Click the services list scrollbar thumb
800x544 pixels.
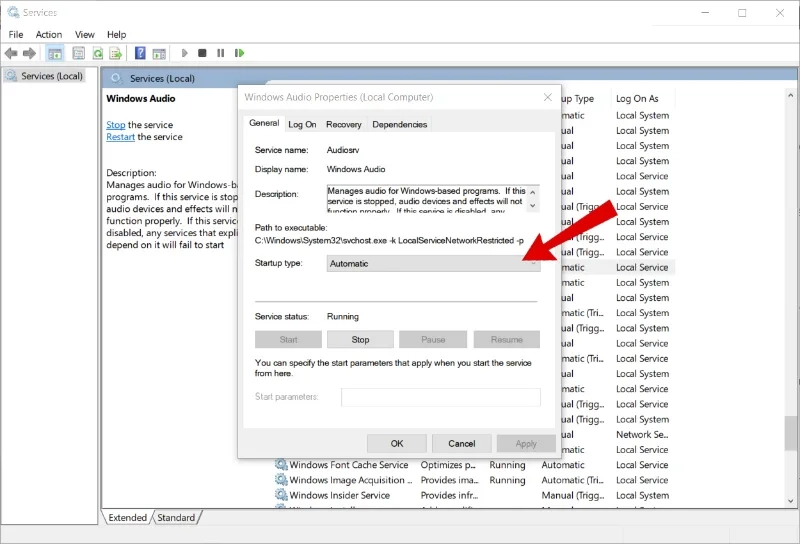[x=790, y=433]
